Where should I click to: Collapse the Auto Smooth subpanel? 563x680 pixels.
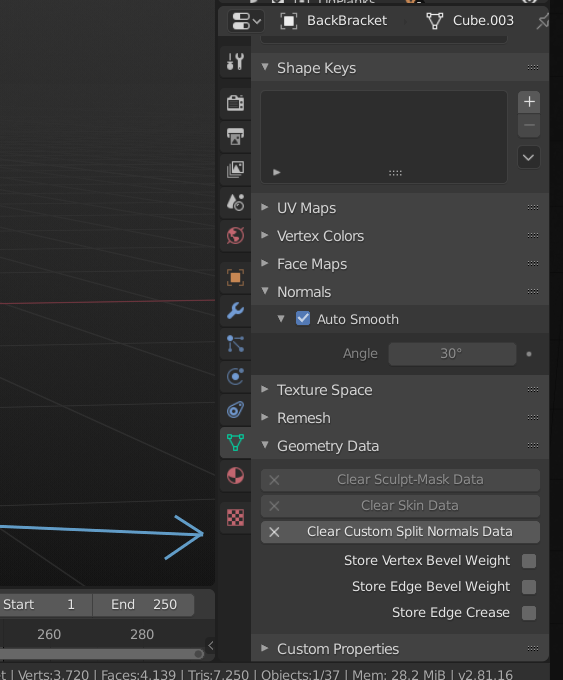[281, 319]
